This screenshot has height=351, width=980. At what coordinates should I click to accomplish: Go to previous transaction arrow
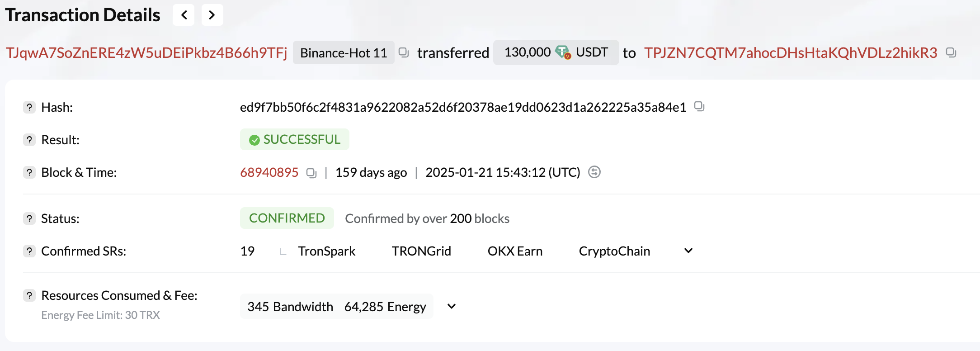coord(184,15)
